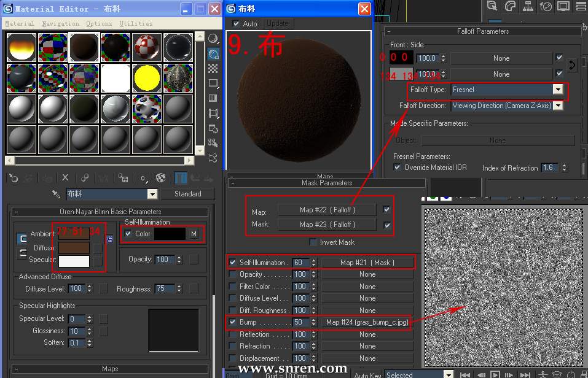Screen dimensions: 588x378
Task: Click Go to End playback button
Action: tap(525, 374)
